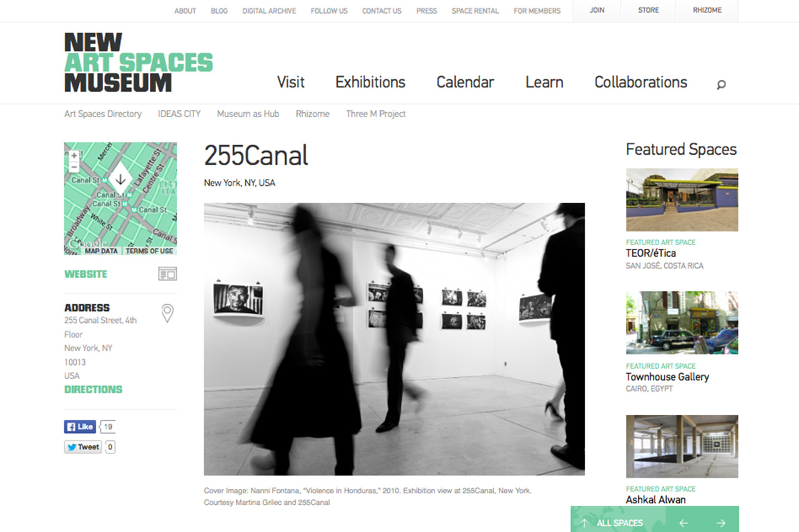
Task: Zoom out on the map
Action: (x=74, y=167)
